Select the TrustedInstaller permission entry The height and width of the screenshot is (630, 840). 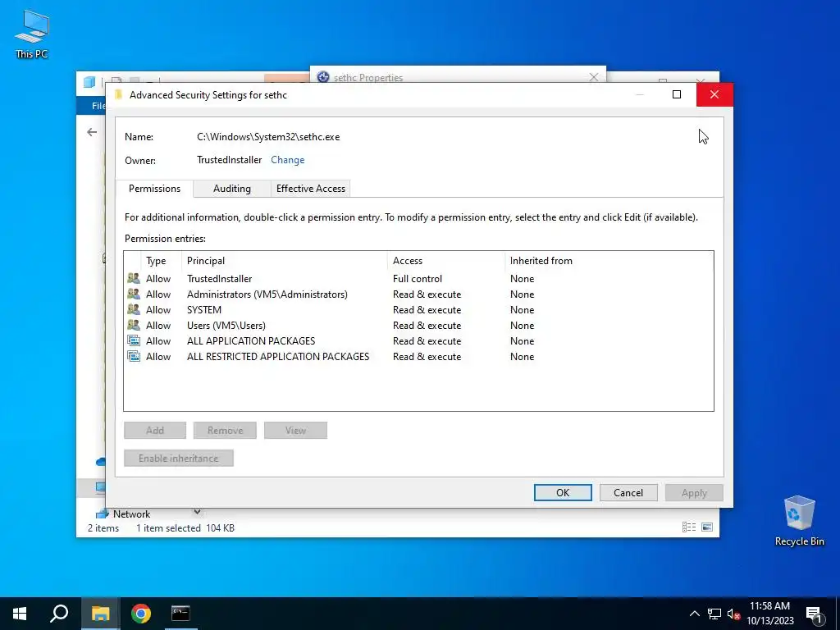tap(418, 279)
